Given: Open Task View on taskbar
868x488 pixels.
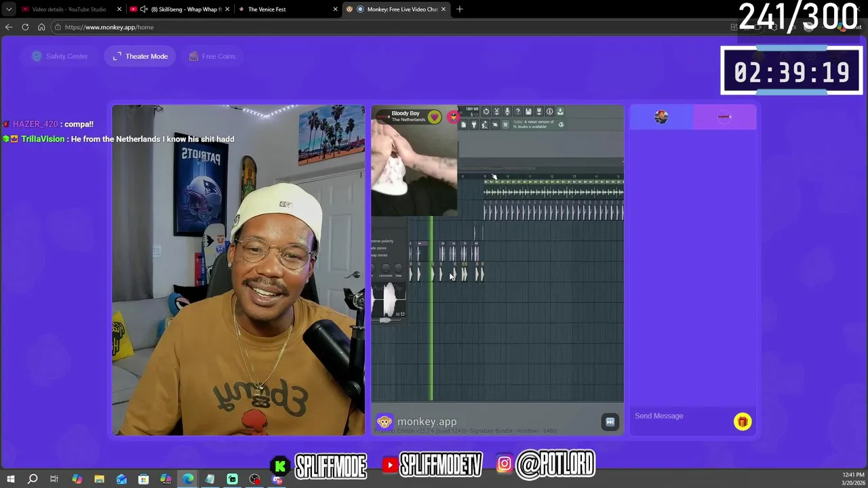Looking at the screenshot, I should point(54,479).
